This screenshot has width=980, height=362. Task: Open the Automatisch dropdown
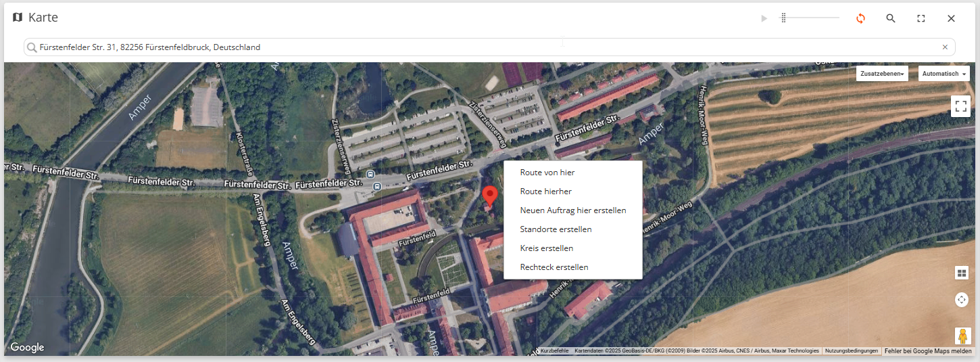click(944, 74)
